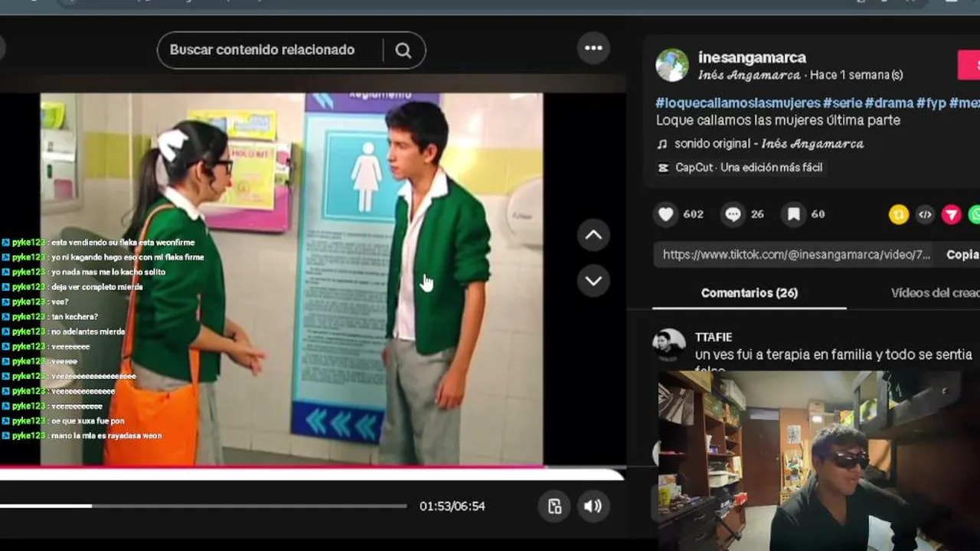Click the 01:53/06:54 time display

[x=452, y=506]
